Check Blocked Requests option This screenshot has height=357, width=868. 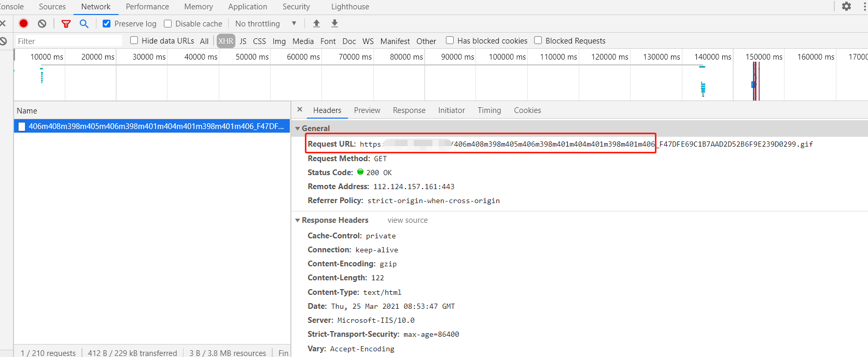538,40
